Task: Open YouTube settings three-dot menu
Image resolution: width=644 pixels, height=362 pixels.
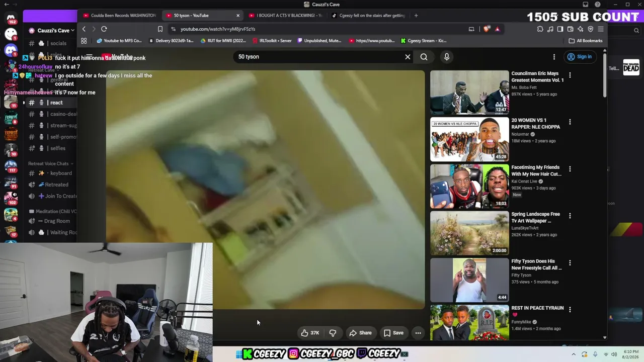Action: (x=554, y=57)
